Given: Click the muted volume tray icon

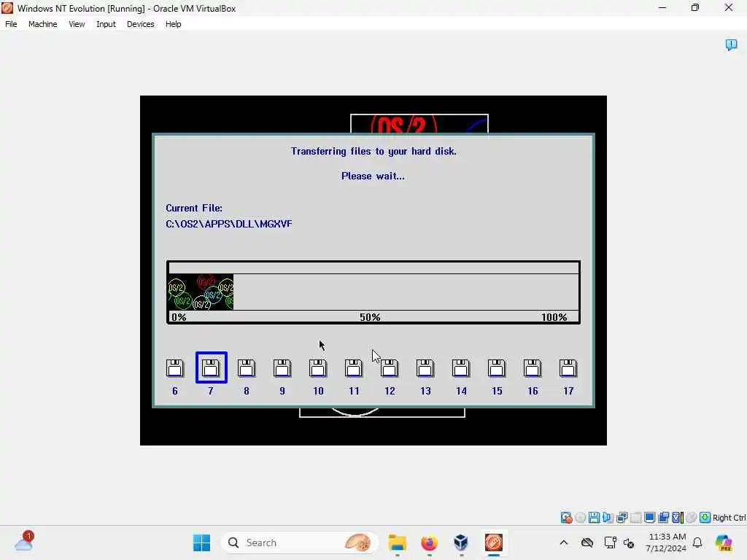Looking at the screenshot, I should [629, 542].
